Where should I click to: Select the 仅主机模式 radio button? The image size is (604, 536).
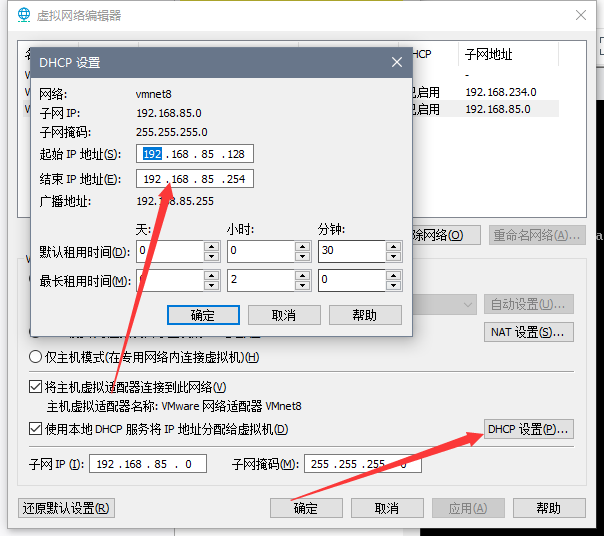pyautogui.click(x=35, y=357)
